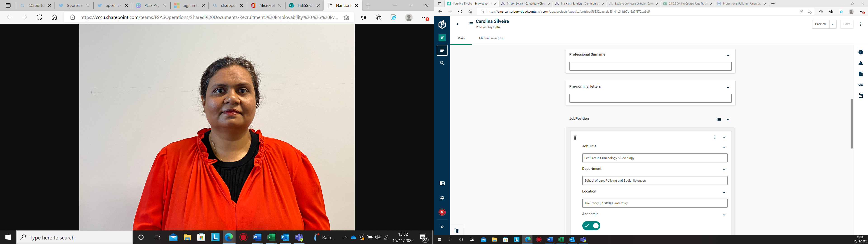The width and height of the screenshot is (868, 244).
Task: Select the Main tab
Action: 461,38
